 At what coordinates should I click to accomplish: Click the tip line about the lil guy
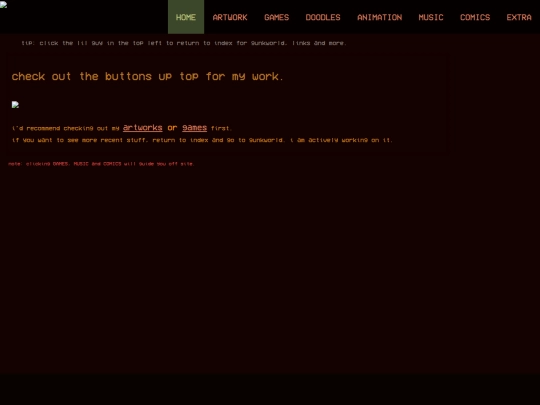(x=184, y=43)
